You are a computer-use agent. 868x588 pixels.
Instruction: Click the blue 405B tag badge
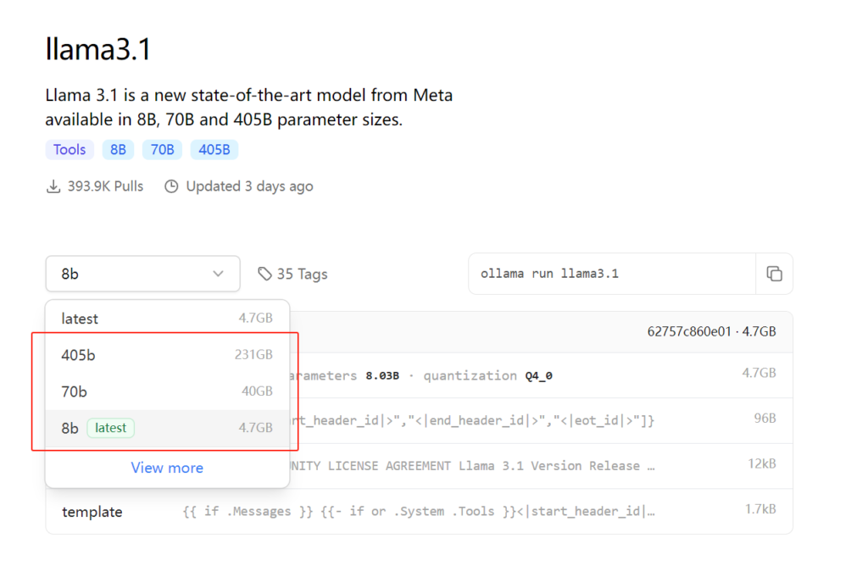click(x=214, y=150)
